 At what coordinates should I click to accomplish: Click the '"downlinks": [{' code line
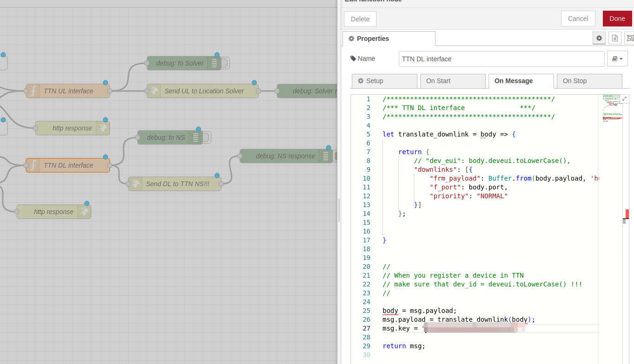coord(443,169)
